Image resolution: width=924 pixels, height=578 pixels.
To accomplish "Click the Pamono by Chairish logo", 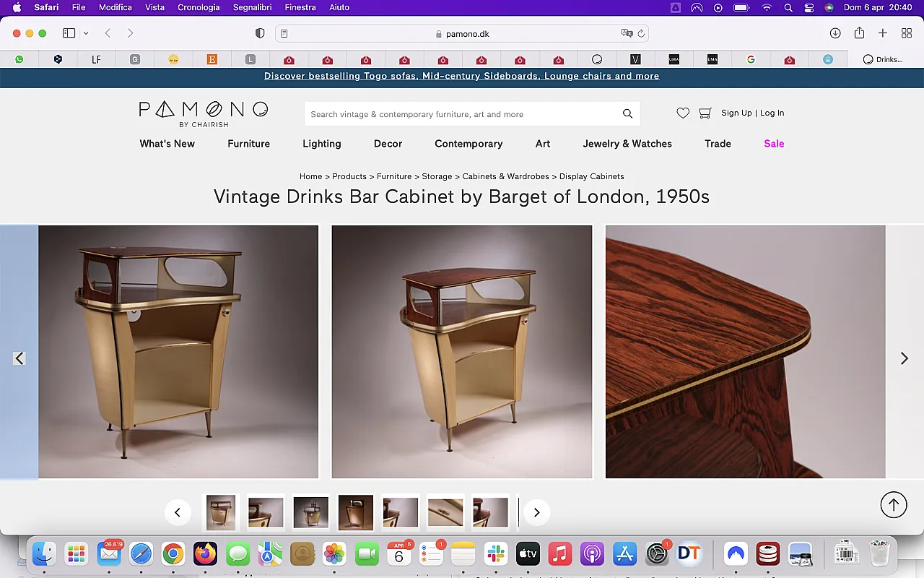I will (204, 114).
